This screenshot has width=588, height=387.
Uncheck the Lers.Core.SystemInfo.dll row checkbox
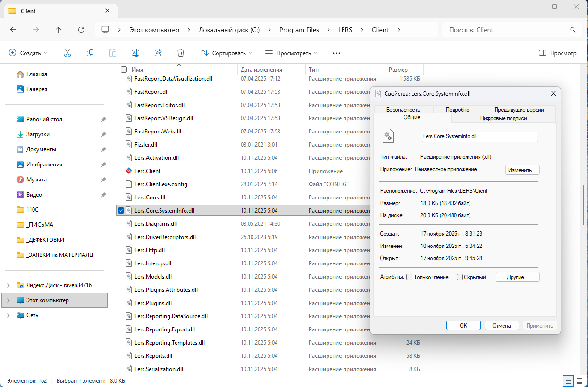[x=121, y=211]
